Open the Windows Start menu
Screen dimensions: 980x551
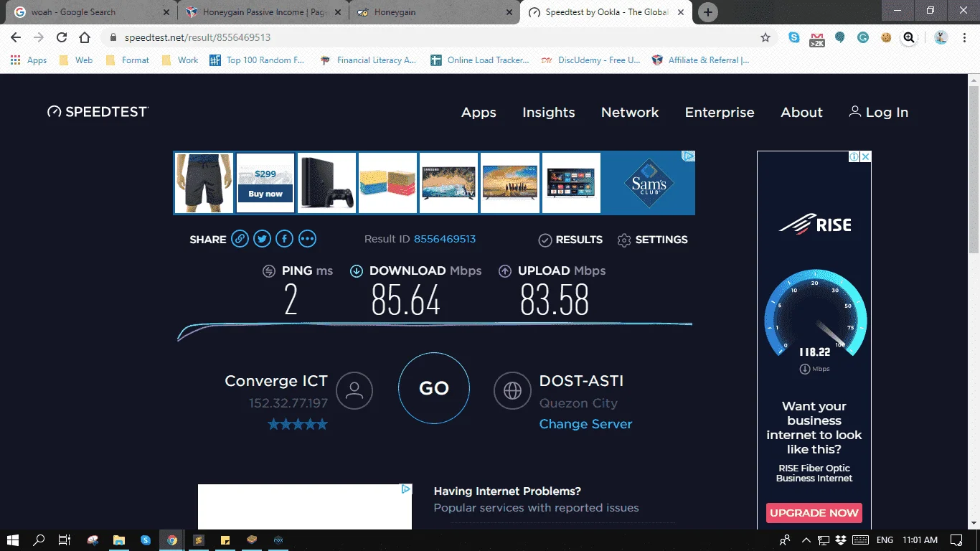click(x=13, y=540)
